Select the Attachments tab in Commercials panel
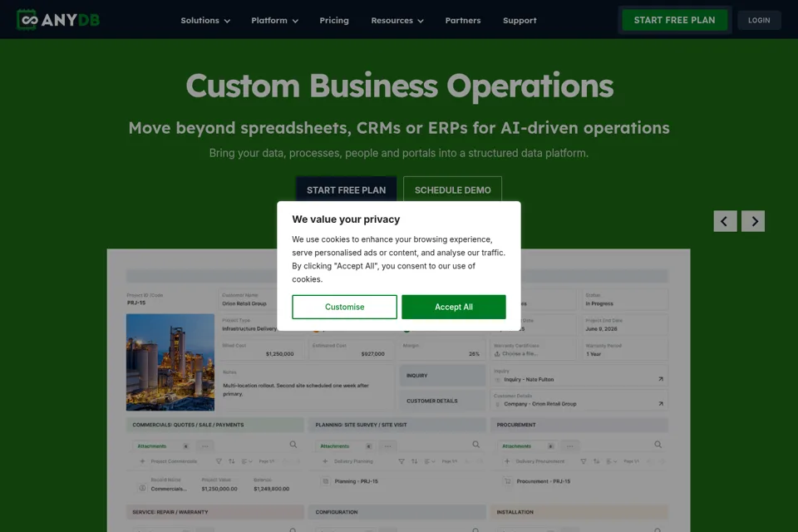The height and width of the screenshot is (532, 798). [161, 446]
